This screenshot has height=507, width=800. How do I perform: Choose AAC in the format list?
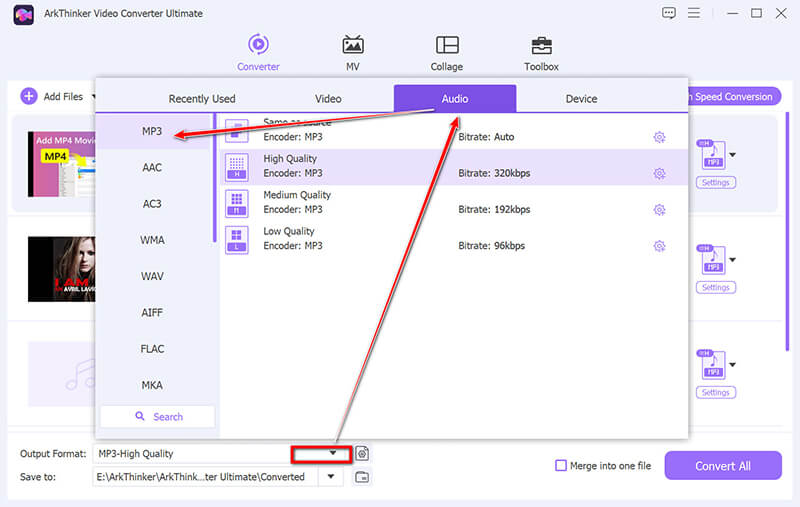pos(152,167)
